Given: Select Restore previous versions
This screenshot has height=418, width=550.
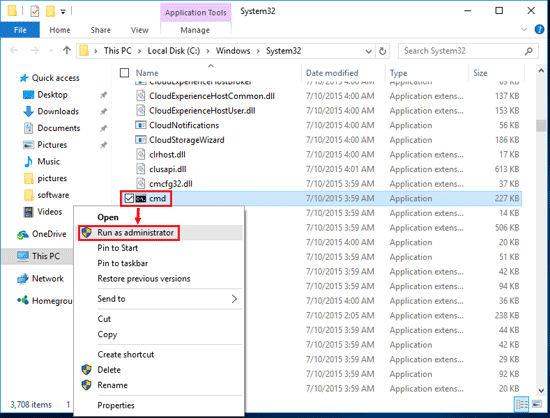Looking at the screenshot, I should point(144,279).
